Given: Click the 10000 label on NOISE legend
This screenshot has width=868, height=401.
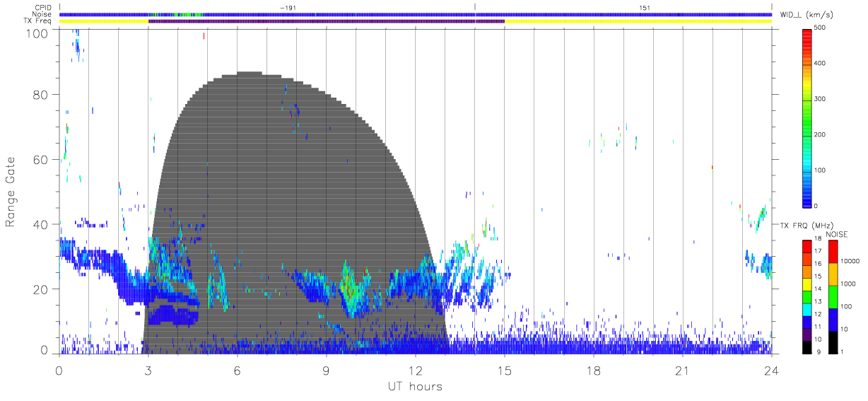Looking at the screenshot, I should click(x=852, y=262).
